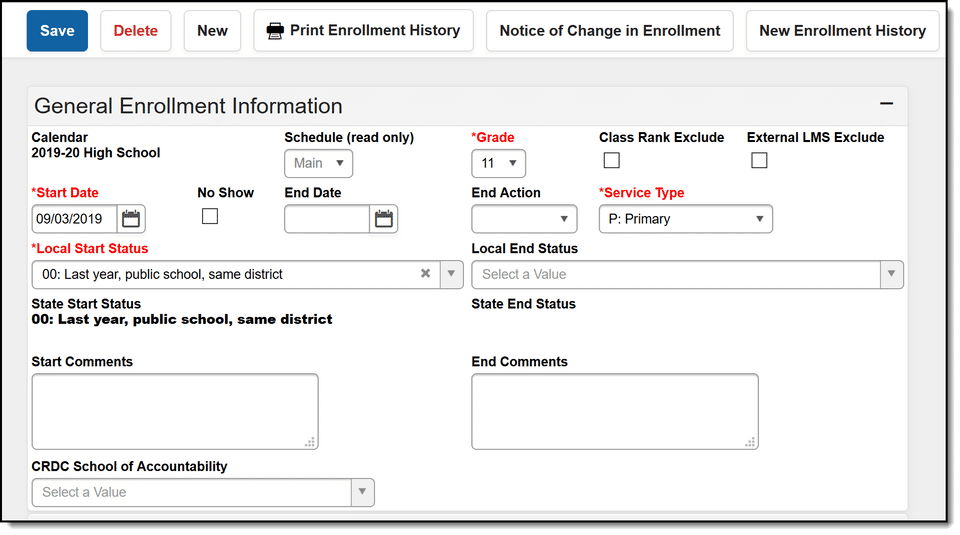Image resolution: width=960 pixels, height=535 pixels.
Task: Click the State End Status label
Action: pos(523,304)
